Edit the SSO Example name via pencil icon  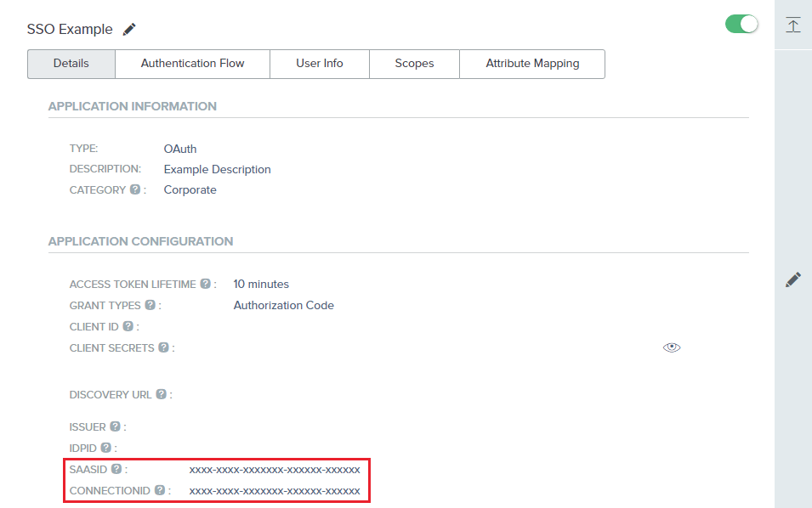(129, 29)
